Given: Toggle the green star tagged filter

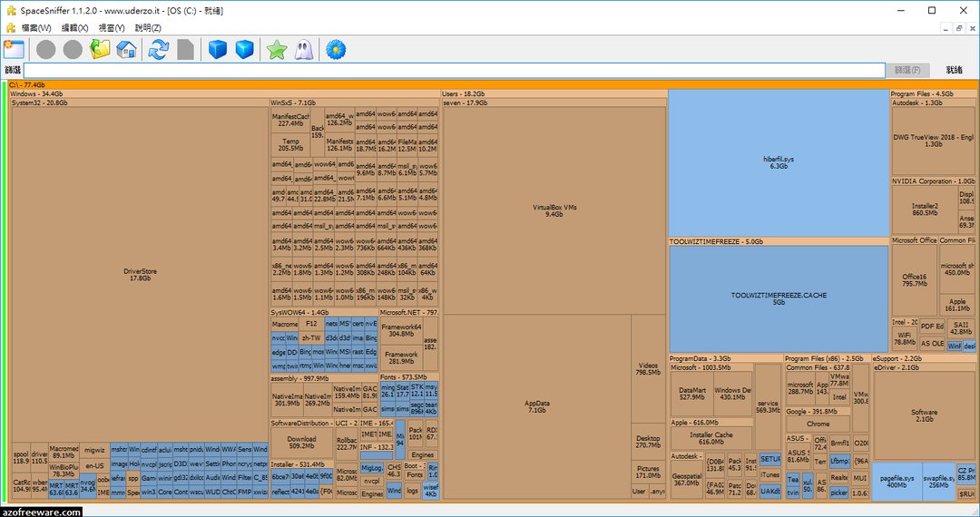Looking at the screenshot, I should [277, 49].
